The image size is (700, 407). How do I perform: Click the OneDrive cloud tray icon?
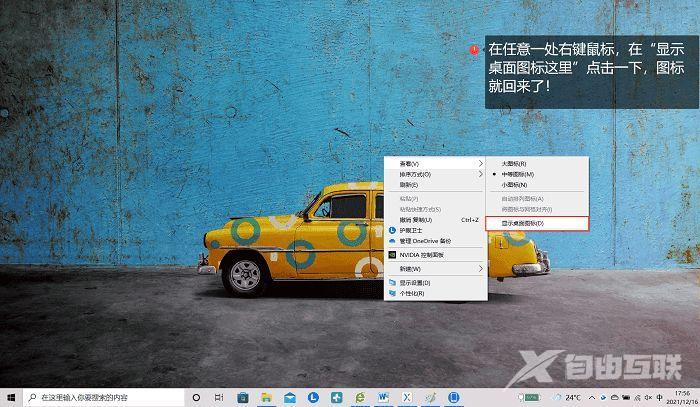615,397
